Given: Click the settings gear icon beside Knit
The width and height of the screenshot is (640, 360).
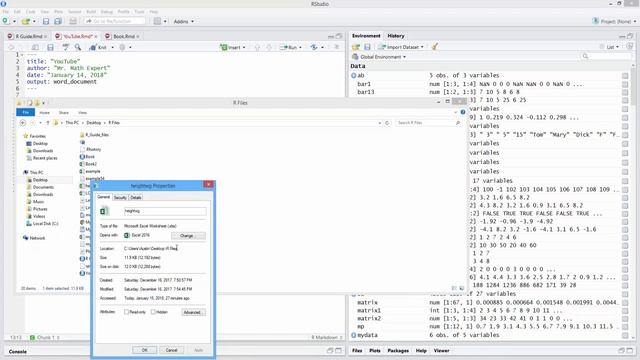Looking at the screenshot, I should click(122, 47).
